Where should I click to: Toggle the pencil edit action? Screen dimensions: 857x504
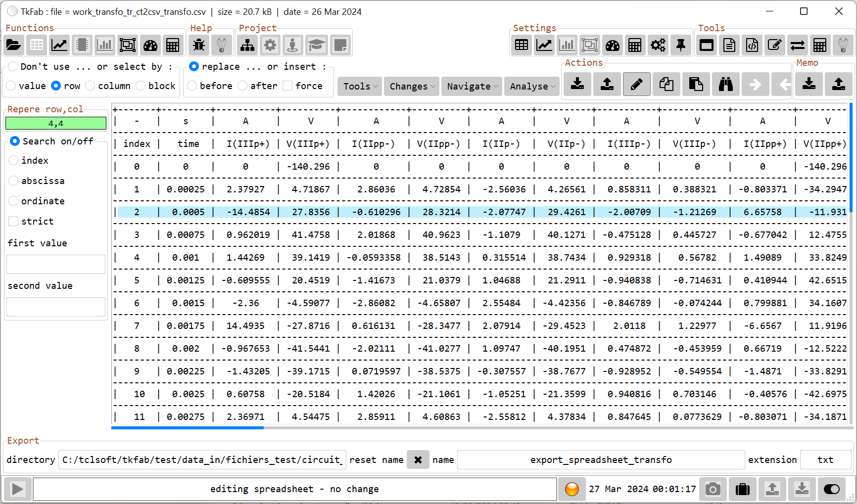[637, 84]
